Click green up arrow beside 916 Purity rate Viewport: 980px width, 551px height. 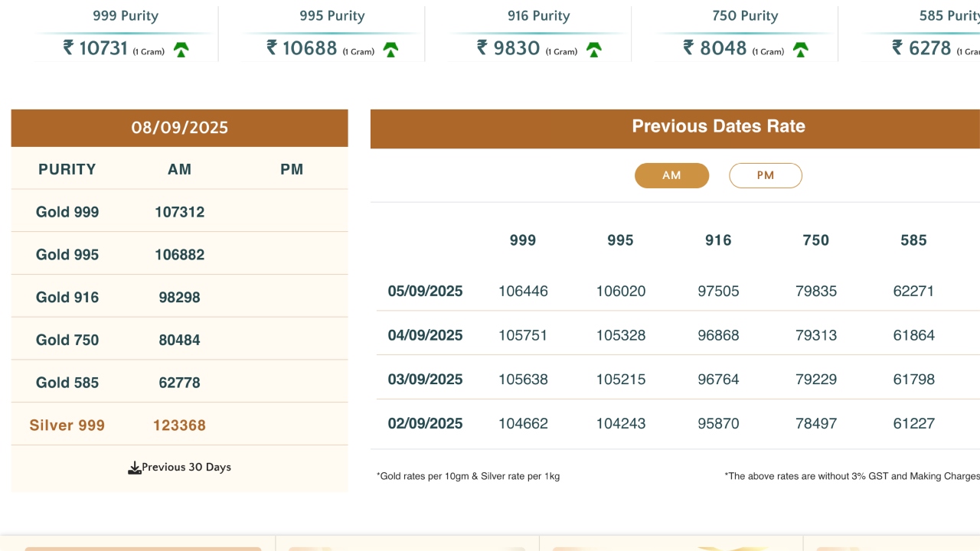pyautogui.click(x=593, y=51)
